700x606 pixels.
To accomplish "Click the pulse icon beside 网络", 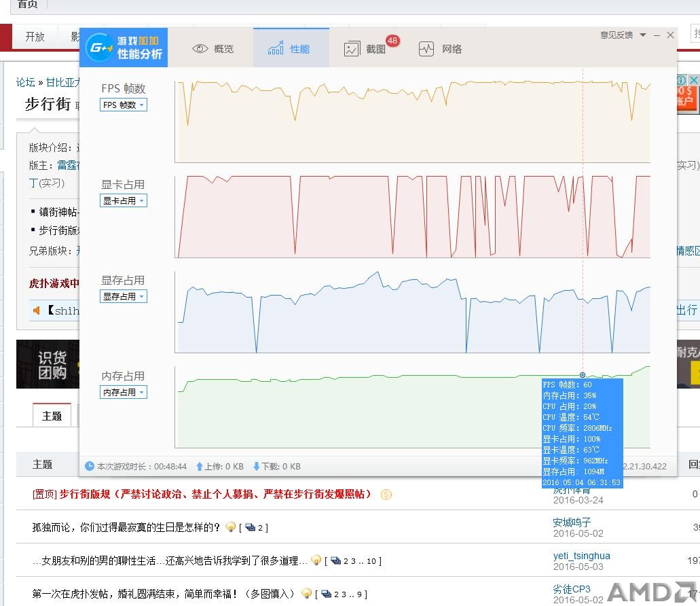I will click(x=426, y=49).
